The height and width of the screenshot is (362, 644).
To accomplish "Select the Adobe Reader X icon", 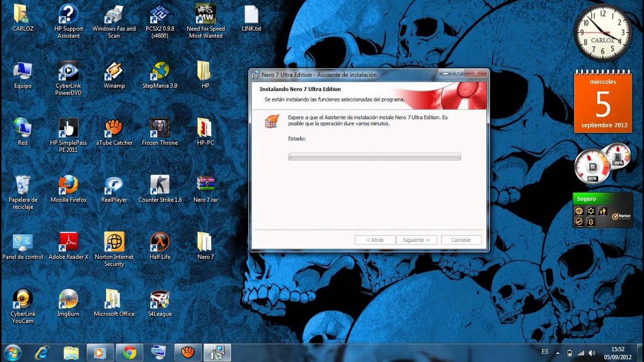I will click(x=68, y=246).
